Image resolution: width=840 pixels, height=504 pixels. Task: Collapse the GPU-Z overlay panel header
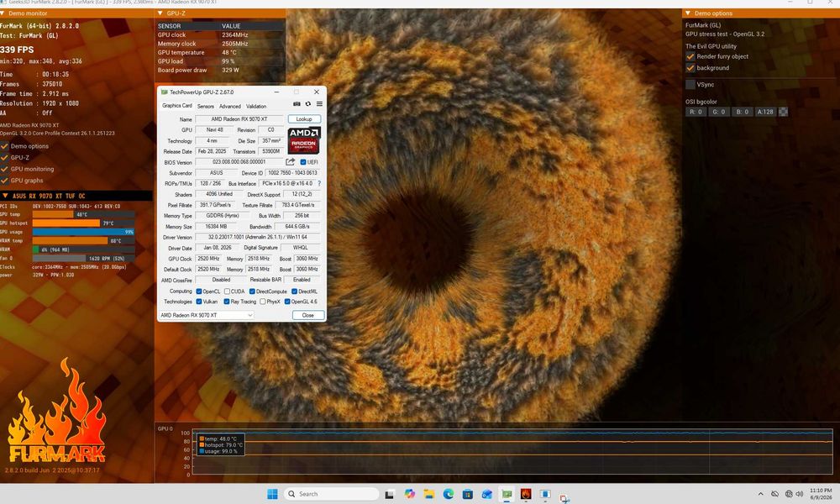(160, 13)
